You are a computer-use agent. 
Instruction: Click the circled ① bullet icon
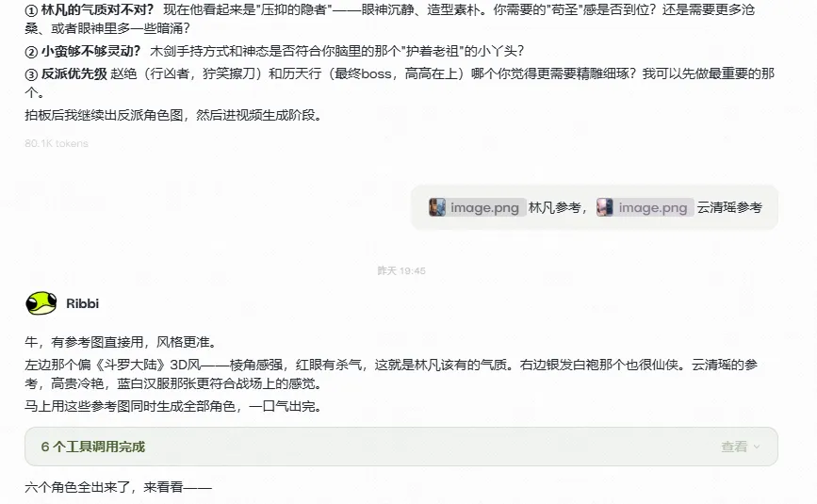31,10
